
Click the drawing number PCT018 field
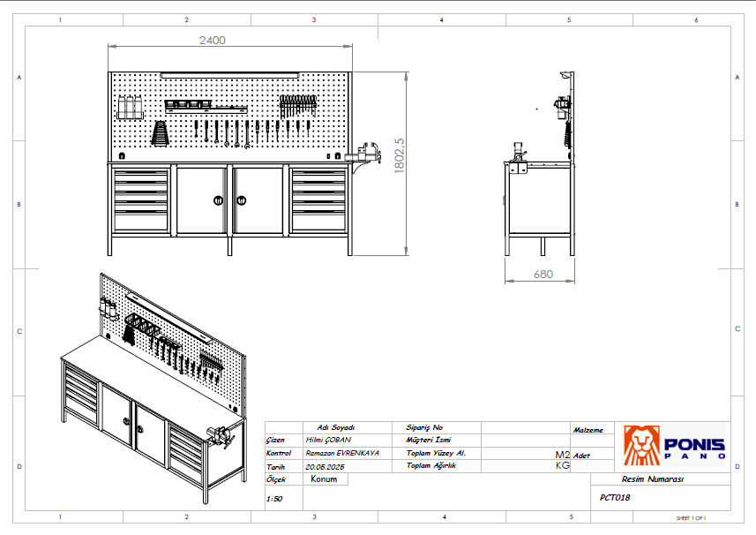(615, 498)
